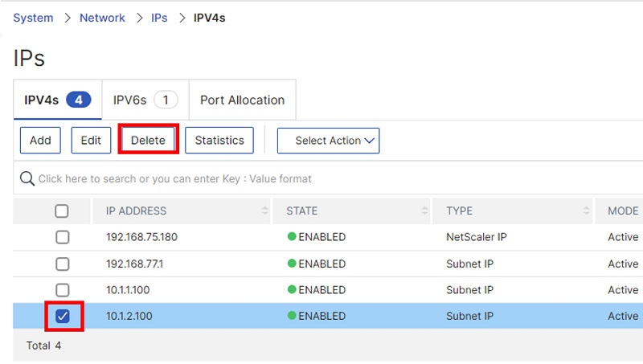Click the Delete button
This screenshot has height=364, width=643.
click(x=148, y=140)
